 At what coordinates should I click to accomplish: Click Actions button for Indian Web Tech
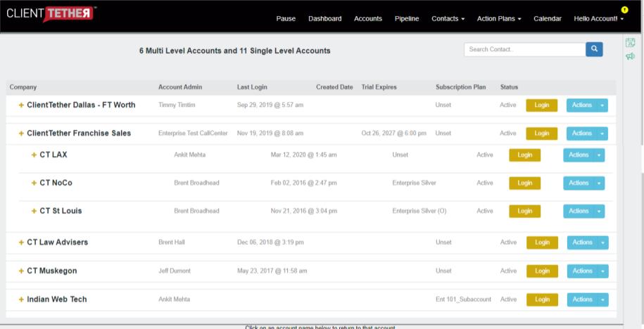582,299
